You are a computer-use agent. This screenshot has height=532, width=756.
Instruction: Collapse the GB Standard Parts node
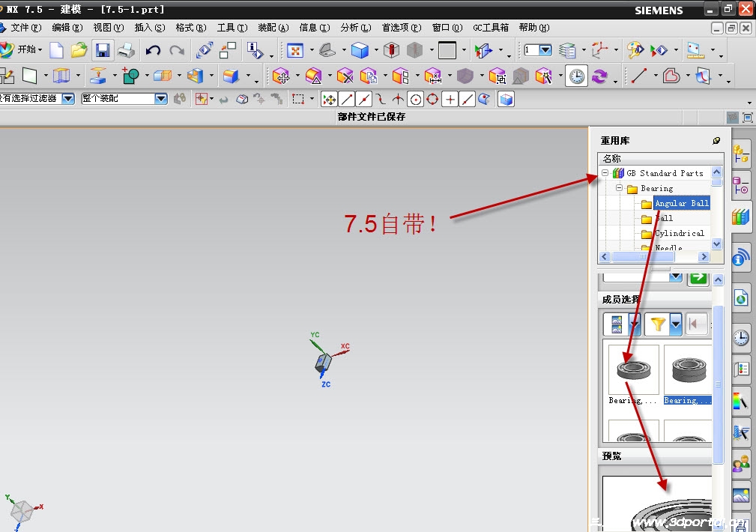pyautogui.click(x=605, y=172)
